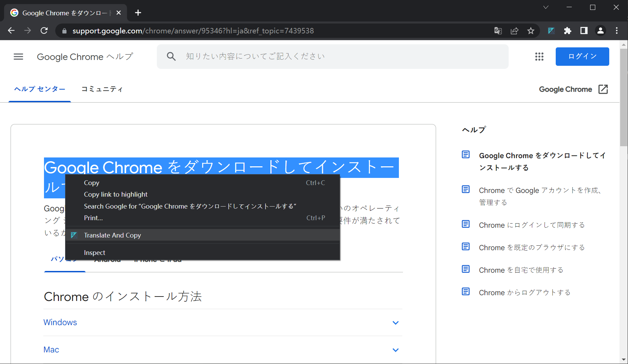Viewport: 628px width, 364px height.
Task: Open the hamburger main menu
Action: [x=18, y=57]
